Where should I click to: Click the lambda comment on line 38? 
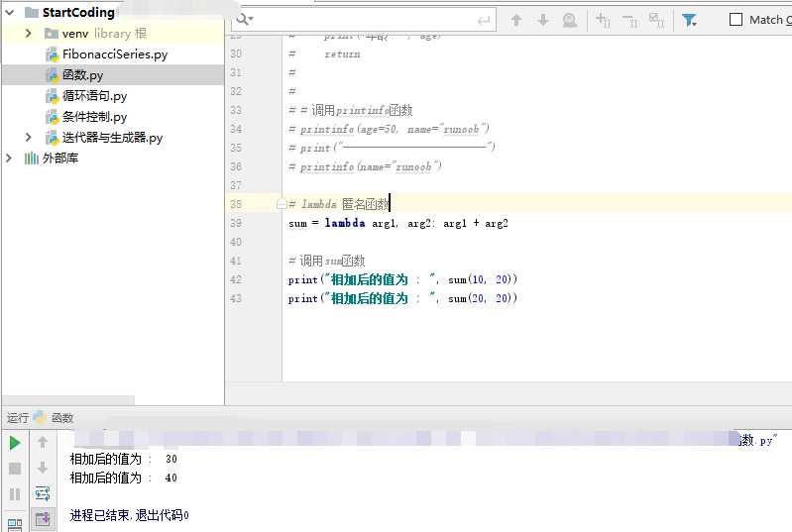(x=338, y=204)
